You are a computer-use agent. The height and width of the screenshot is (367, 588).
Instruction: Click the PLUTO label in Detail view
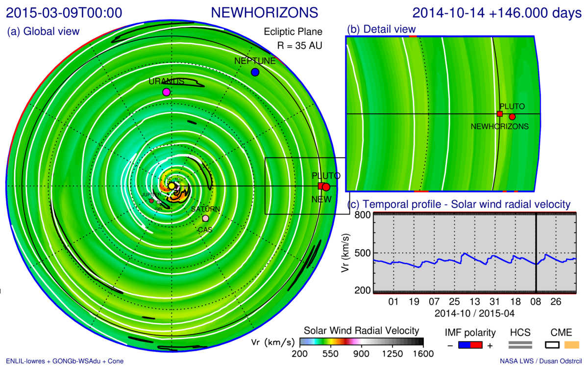pyautogui.click(x=512, y=106)
